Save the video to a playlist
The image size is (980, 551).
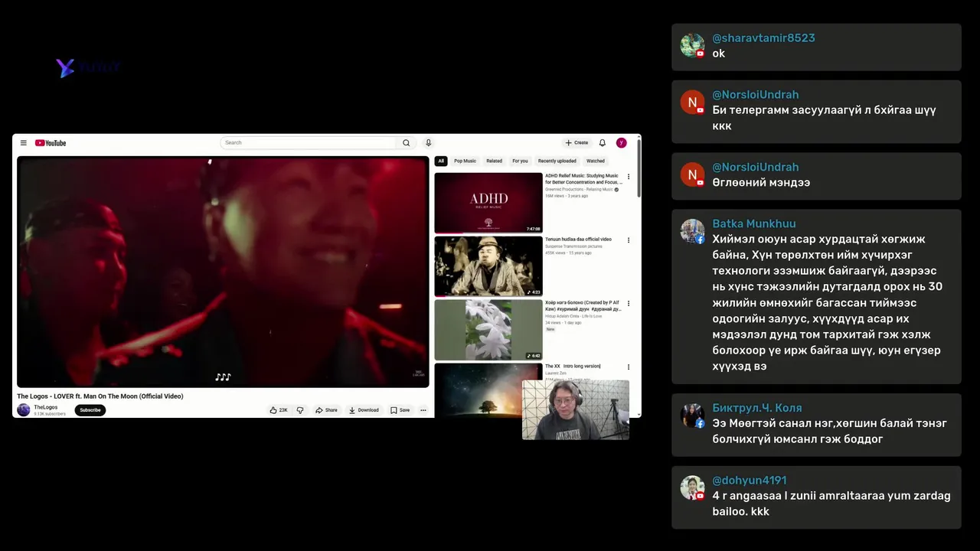400,410
